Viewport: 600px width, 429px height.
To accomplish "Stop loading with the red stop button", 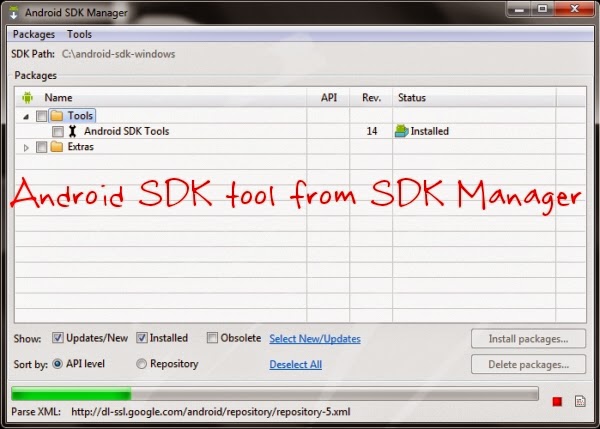I will click(557, 401).
